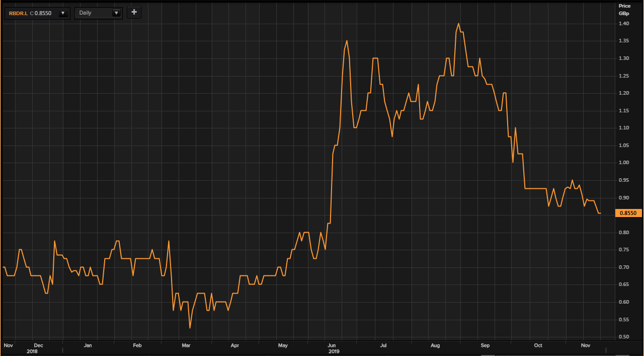Click the 1.40 price axis label
Image resolution: width=644 pixels, height=356 pixels.
[624, 24]
